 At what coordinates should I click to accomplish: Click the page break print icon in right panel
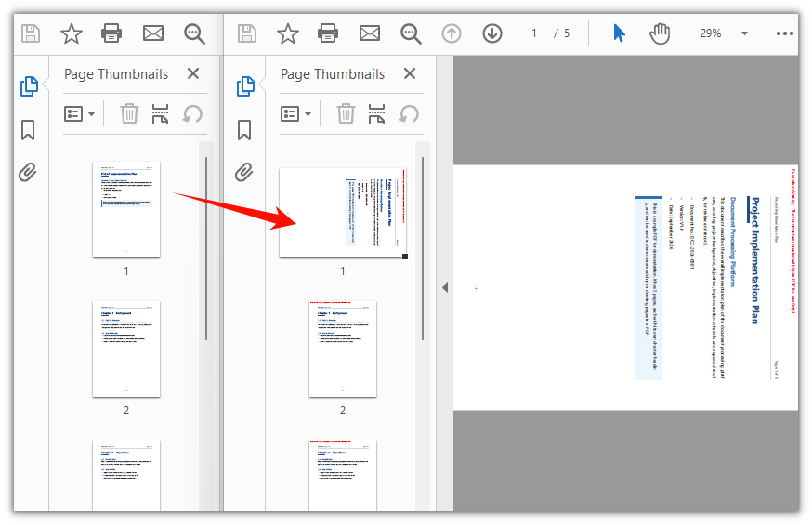377,114
